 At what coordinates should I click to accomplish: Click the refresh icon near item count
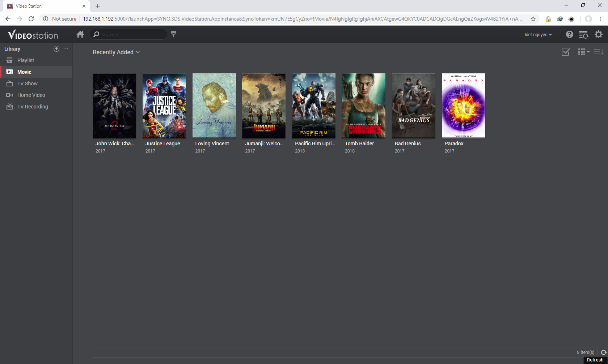point(604,352)
